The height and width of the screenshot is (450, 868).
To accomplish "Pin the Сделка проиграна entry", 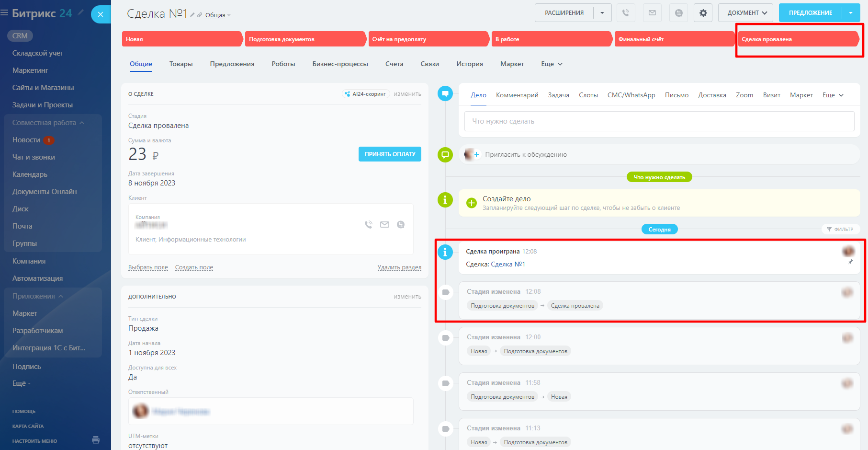I will [x=851, y=262].
